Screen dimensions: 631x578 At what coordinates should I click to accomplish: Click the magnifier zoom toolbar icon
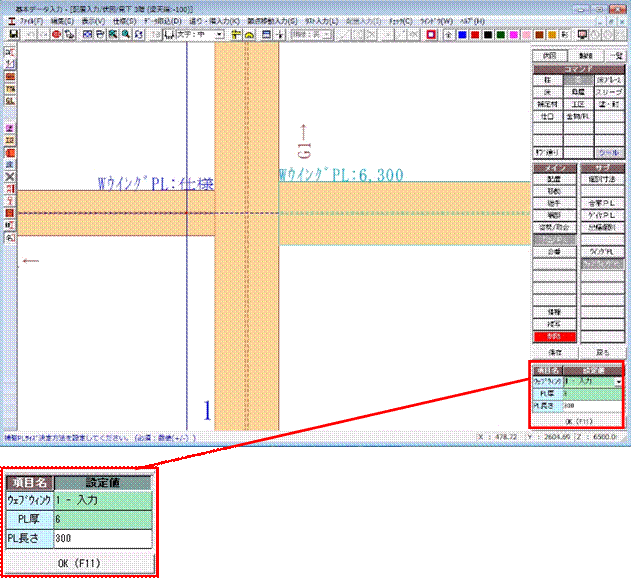[x=126, y=35]
